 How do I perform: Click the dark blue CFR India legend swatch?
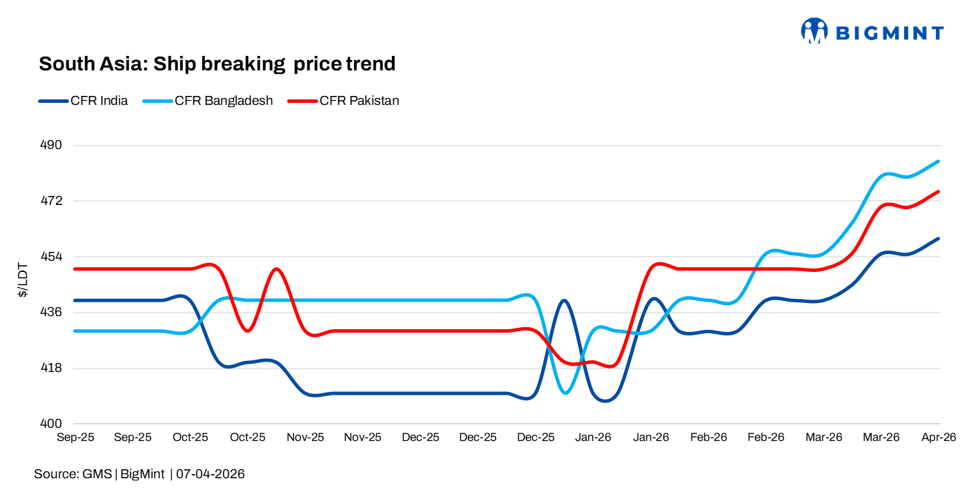point(53,101)
